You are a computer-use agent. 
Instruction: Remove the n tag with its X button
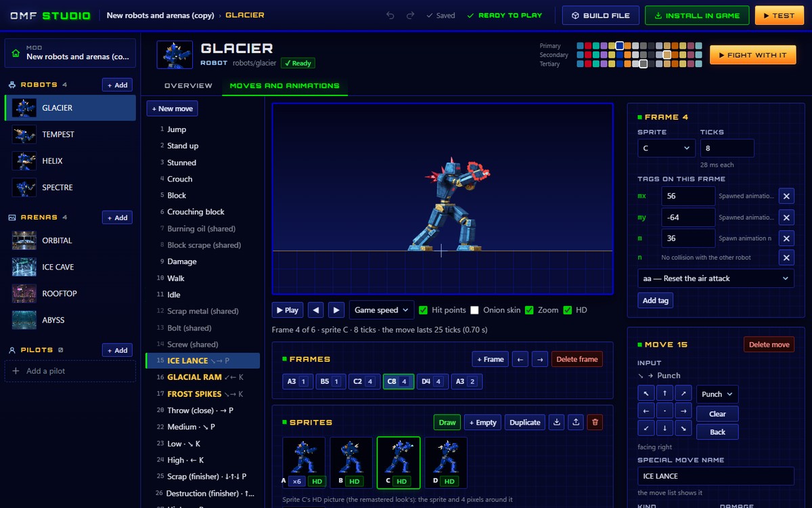click(786, 257)
